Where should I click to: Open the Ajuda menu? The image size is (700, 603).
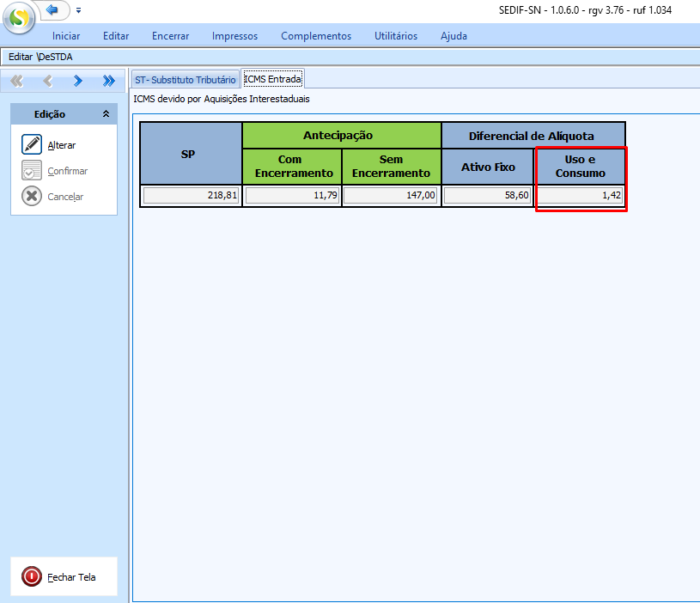point(454,36)
